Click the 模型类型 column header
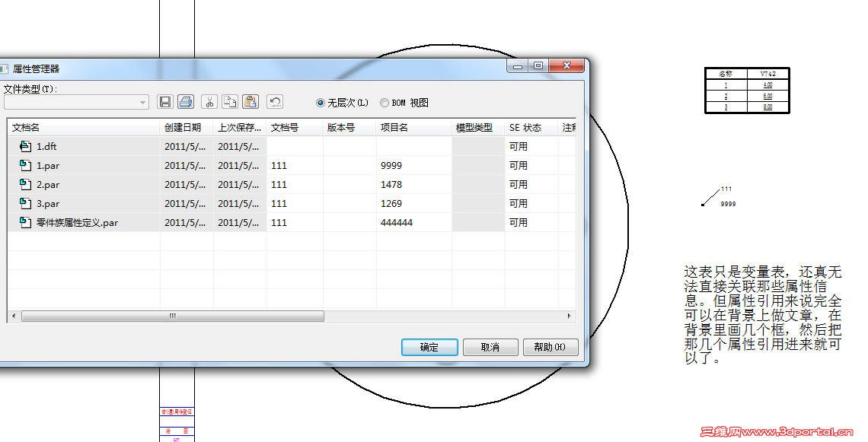The width and height of the screenshot is (868, 442). [477, 127]
